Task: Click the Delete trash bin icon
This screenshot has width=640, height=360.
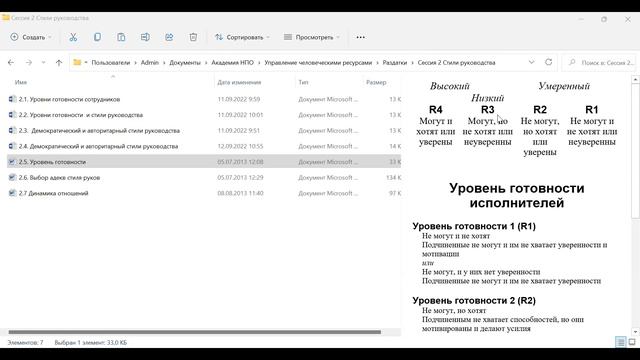Action: (x=193, y=37)
